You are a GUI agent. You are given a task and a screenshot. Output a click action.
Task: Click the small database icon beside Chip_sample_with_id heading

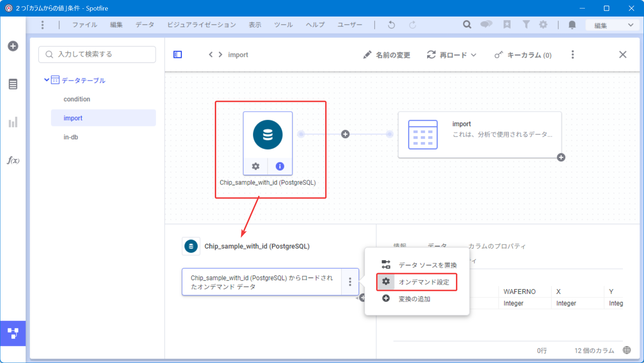click(x=191, y=246)
